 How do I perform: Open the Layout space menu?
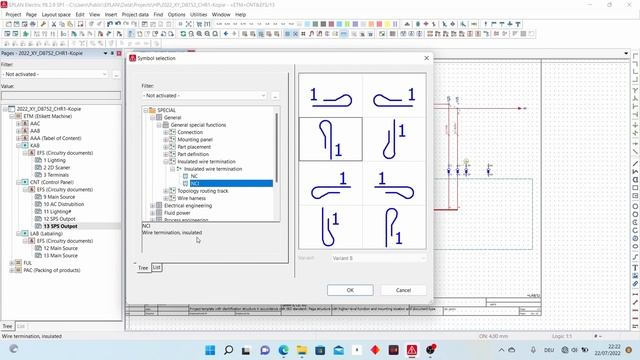click(x=56, y=15)
